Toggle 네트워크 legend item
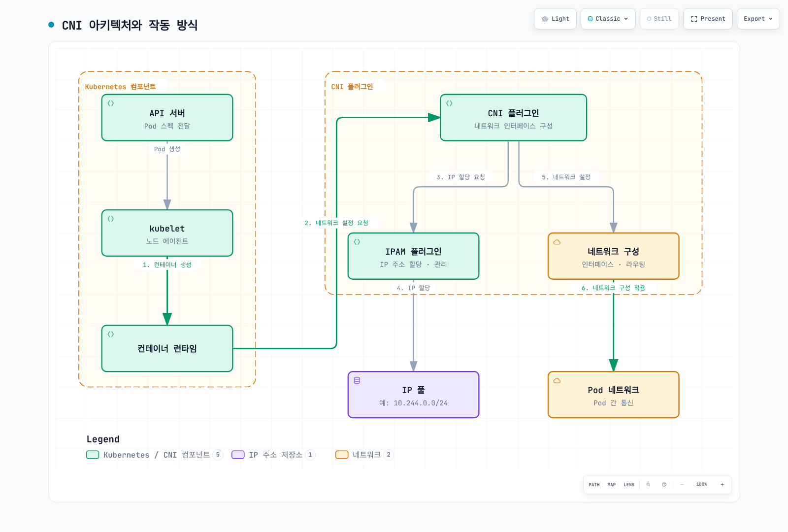 click(x=364, y=455)
